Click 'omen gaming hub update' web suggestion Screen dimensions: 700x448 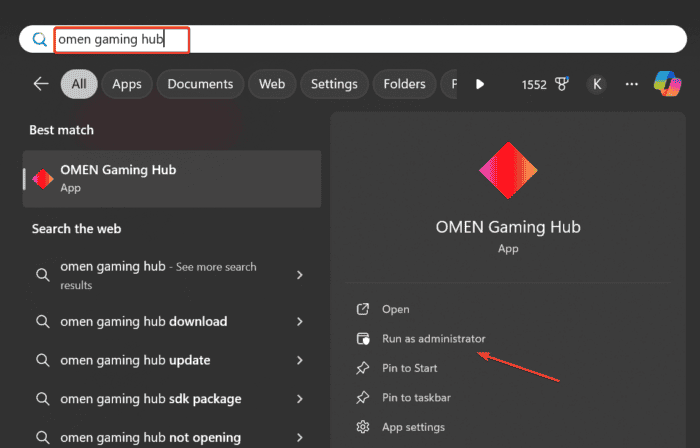tap(135, 360)
